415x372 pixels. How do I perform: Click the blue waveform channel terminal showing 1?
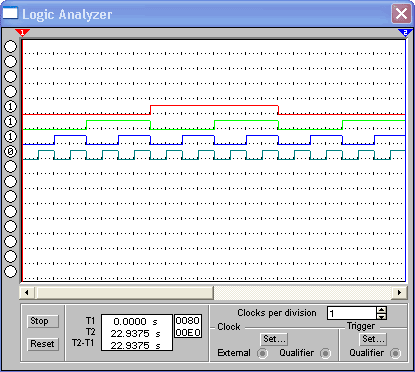click(x=10, y=137)
